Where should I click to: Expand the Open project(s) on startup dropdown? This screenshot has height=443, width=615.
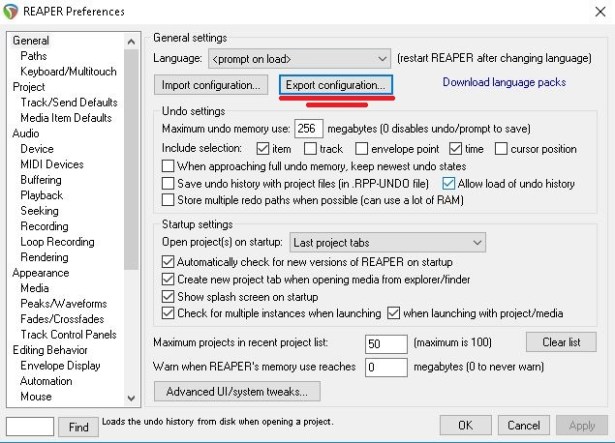[x=387, y=243]
